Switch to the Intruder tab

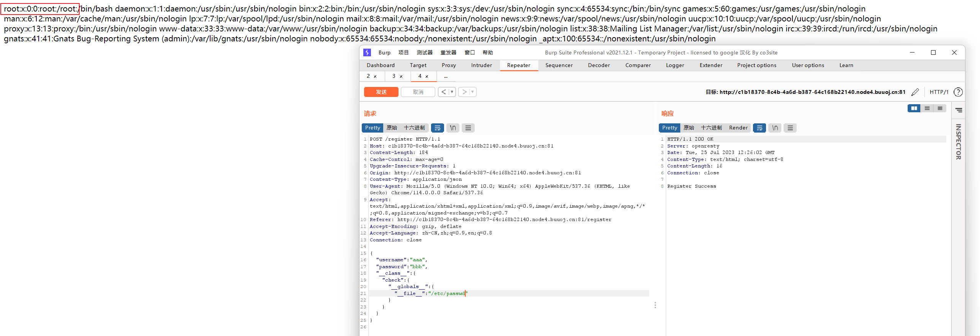coord(482,66)
